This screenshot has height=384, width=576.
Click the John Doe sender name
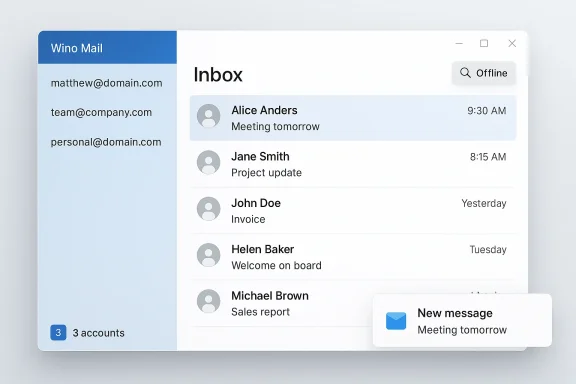pyautogui.click(x=256, y=203)
